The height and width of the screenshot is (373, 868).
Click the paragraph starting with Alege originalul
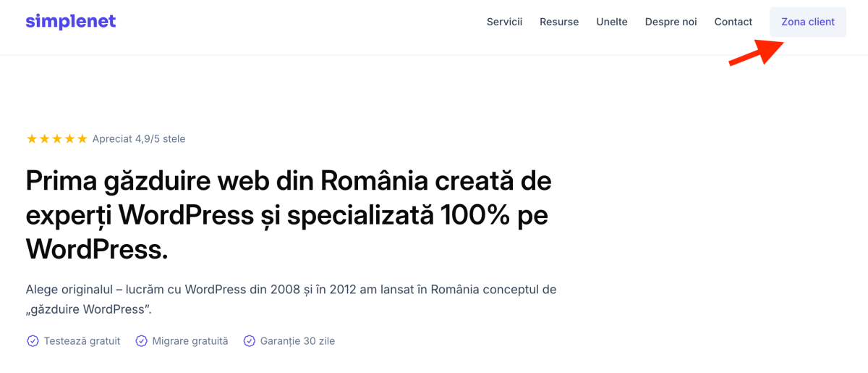click(291, 299)
